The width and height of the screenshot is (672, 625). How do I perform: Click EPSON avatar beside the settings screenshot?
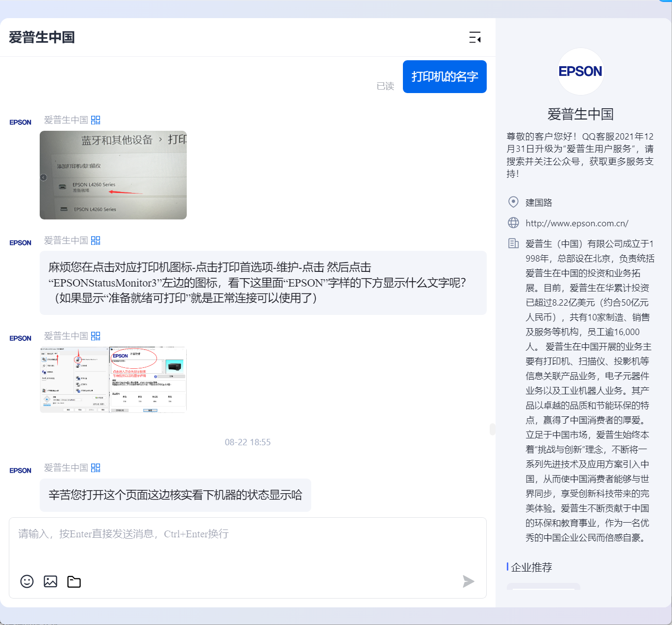coord(21,338)
